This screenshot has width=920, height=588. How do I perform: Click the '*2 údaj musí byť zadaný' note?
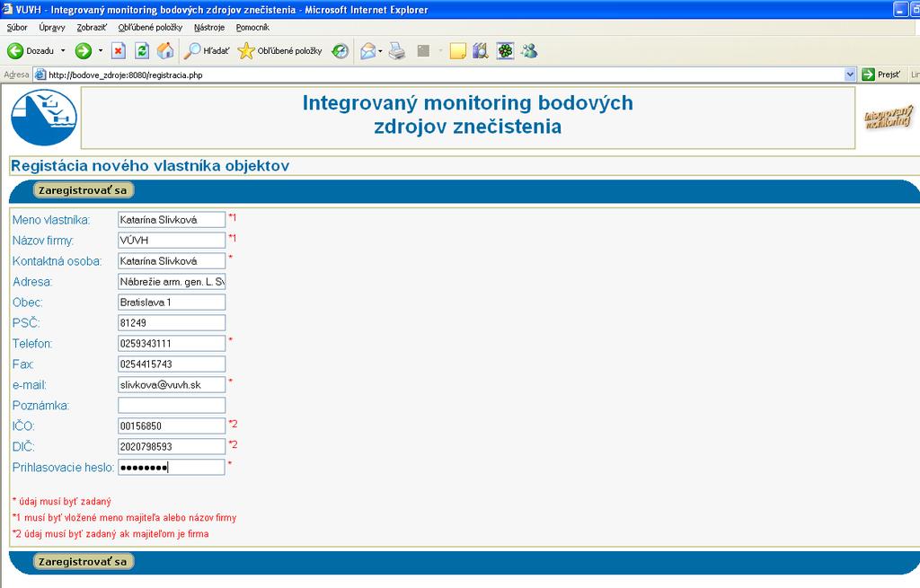pos(111,534)
